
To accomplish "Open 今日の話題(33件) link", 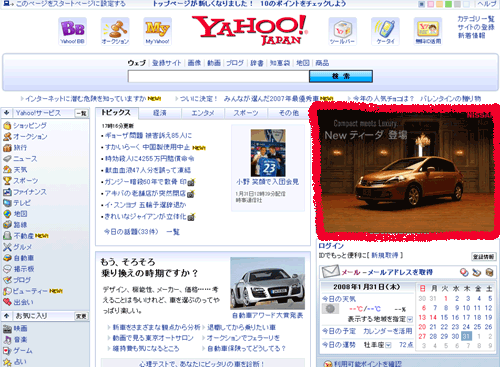I will (x=131, y=231).
